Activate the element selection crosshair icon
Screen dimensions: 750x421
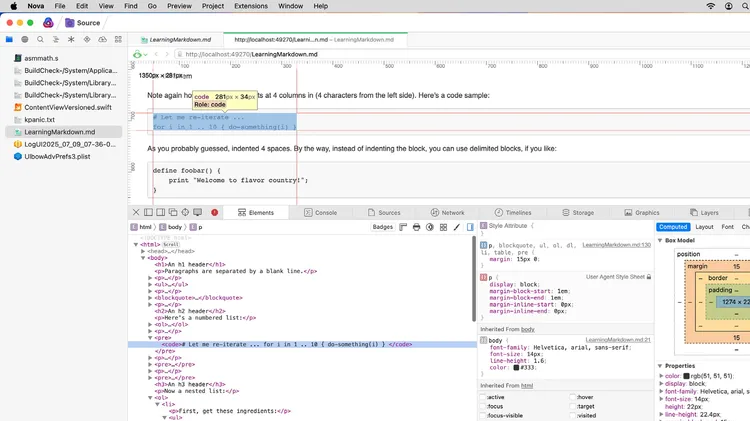(185, 212)
